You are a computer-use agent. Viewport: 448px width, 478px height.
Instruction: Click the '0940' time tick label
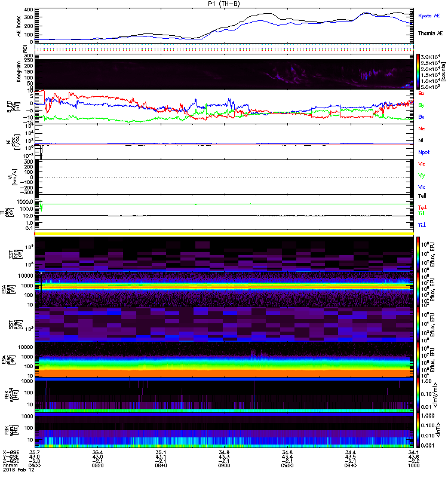click(351, 465)
